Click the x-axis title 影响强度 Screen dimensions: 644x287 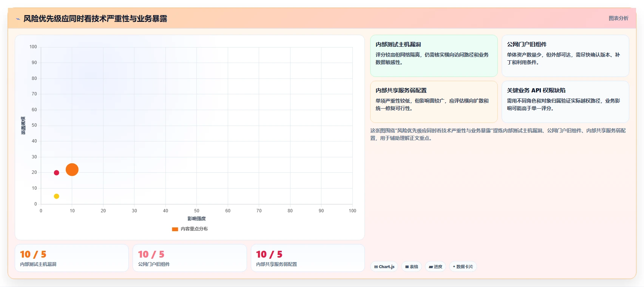[197, 219]
